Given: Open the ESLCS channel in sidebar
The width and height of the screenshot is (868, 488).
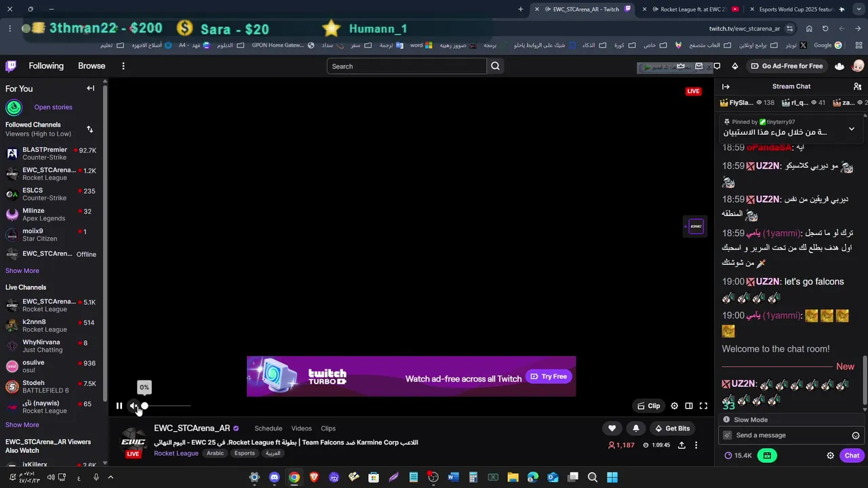Looking at the screenshot, I should (51, 194).
